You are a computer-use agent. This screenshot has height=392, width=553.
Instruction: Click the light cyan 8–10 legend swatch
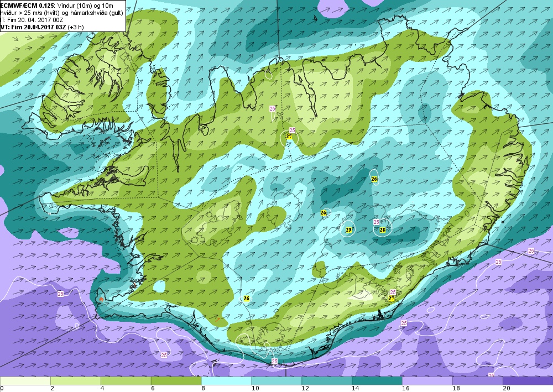tap(226, 381)
